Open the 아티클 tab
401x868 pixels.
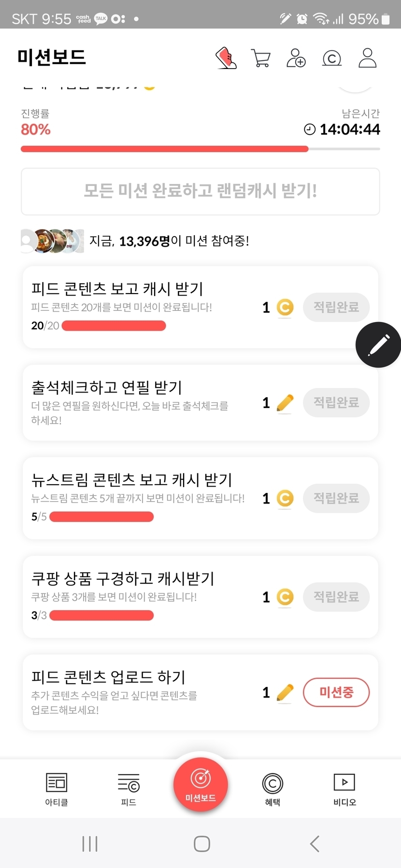pyautogui.click(x=57, y=789)
